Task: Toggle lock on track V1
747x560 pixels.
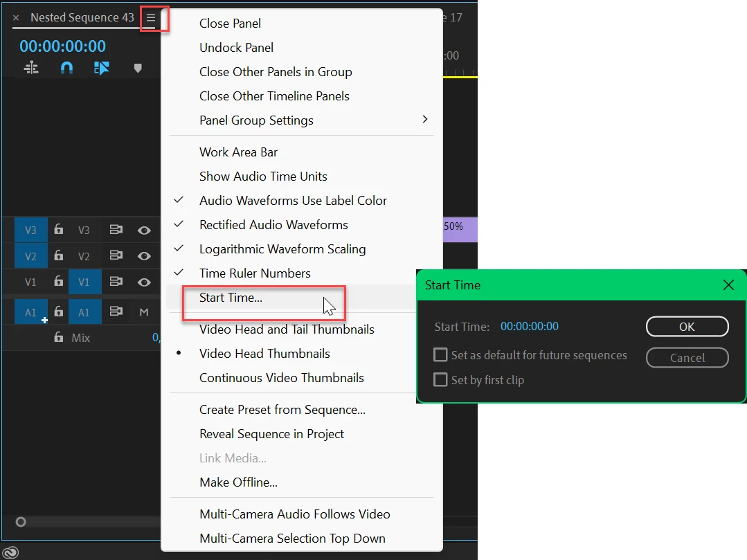Action: (x=59, y=282)
